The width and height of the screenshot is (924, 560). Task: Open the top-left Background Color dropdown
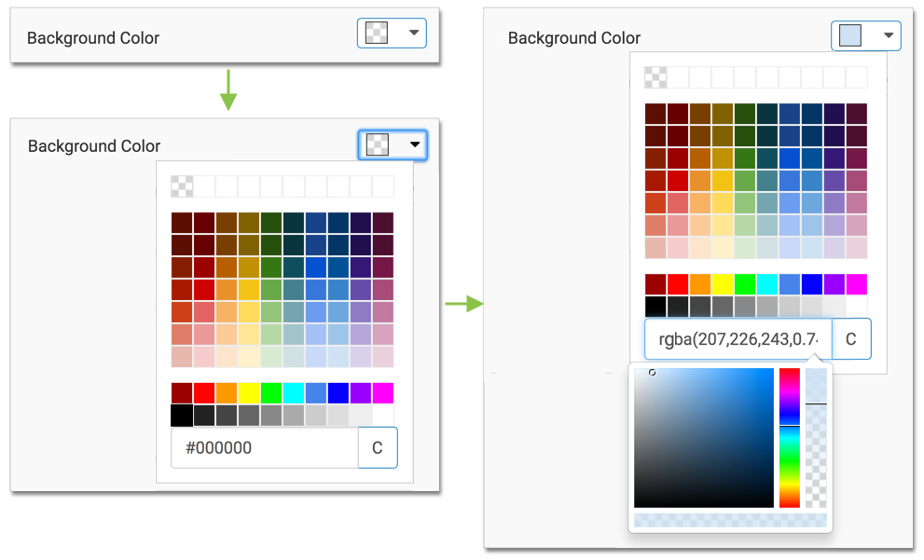(x=392, y=34)
